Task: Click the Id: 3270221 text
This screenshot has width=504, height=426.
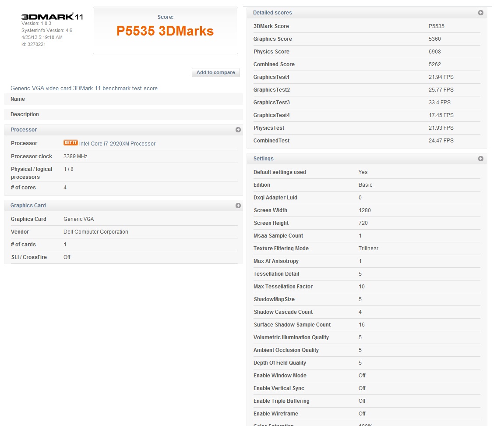Action: (34, 44)
